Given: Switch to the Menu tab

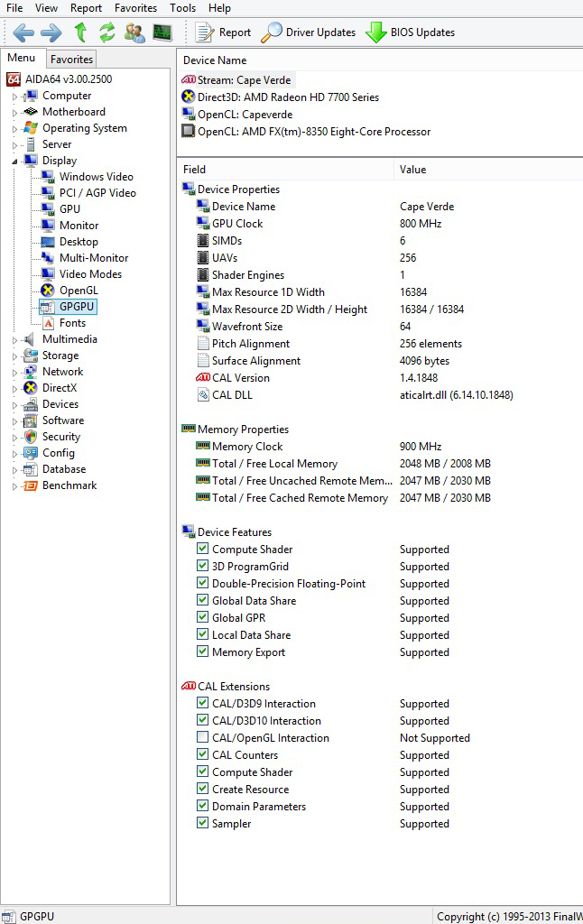Looking at the screenshot, I should [x=22, y=58].
